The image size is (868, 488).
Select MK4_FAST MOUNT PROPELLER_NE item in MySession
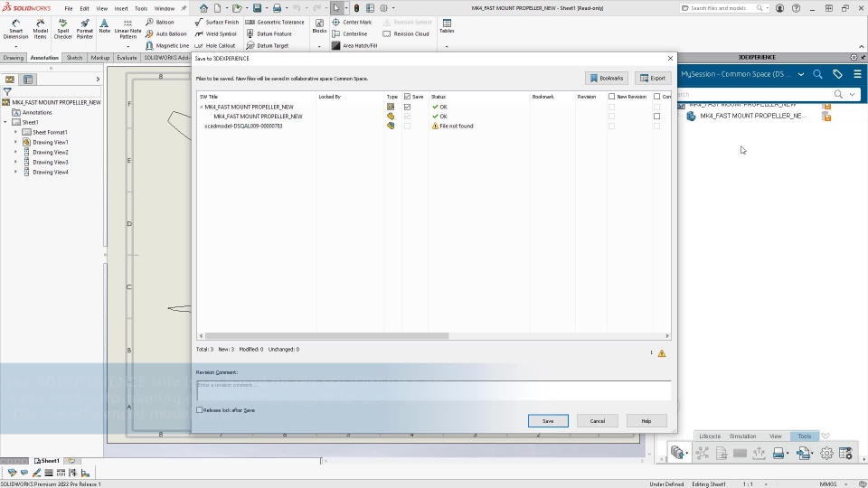pos(753,117)
